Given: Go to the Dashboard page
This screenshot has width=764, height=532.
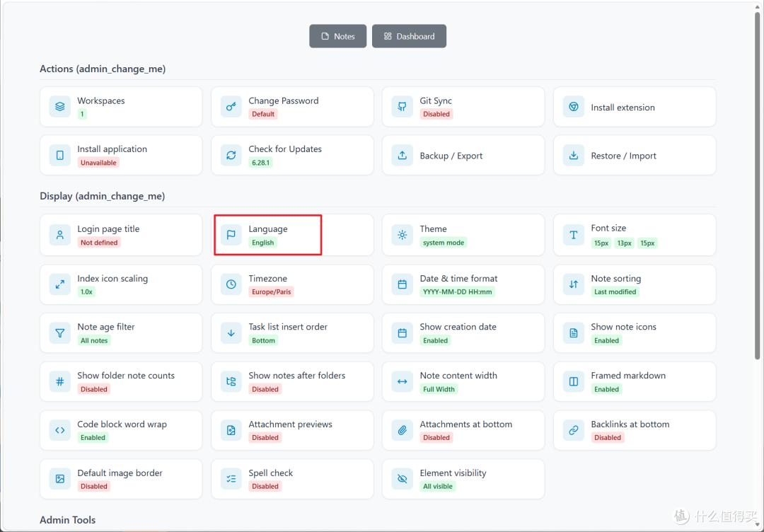Looking at the screenshot, I should [410, 36].
